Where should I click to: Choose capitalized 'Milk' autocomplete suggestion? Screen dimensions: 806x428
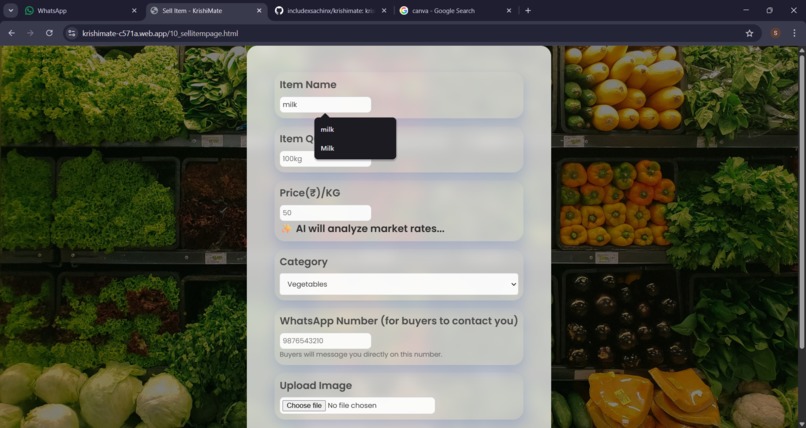coord(355,148)
